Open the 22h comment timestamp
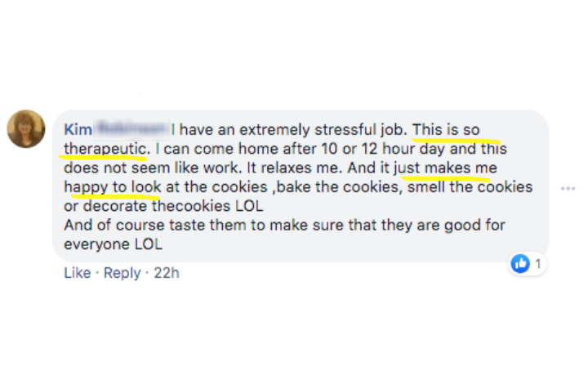 click(166, 273)
